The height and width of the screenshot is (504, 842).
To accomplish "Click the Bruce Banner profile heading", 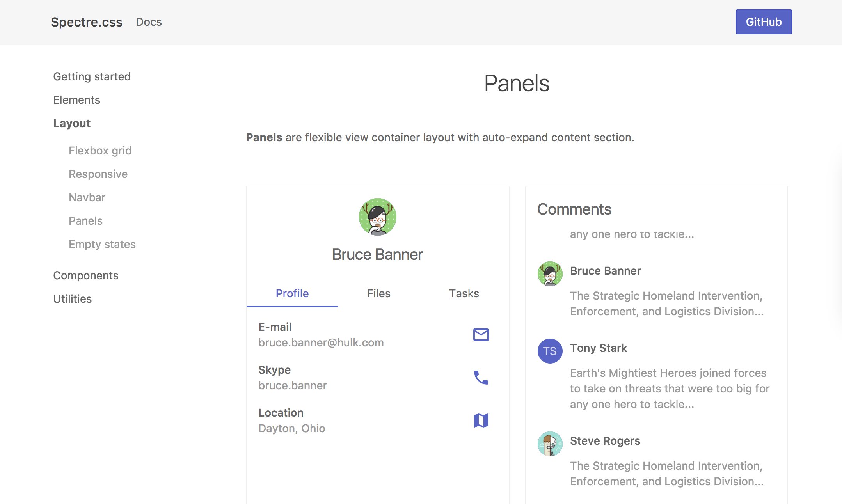I will (x=377, y=254).
